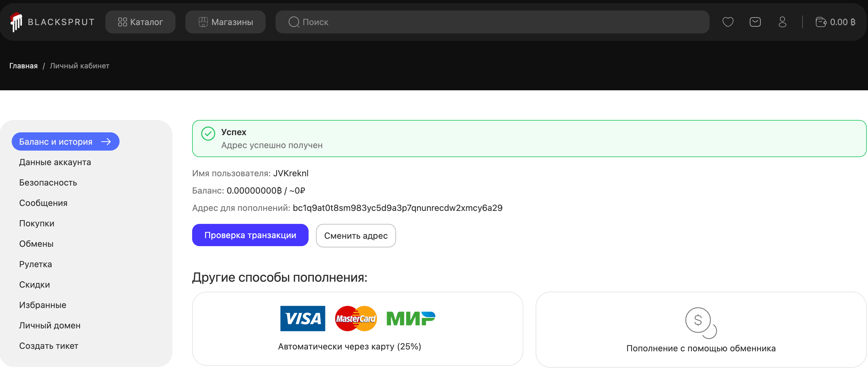Viewport: 868px width, 368px height.
Task: Click Проверка транзакции button
Action: [250, 235]
